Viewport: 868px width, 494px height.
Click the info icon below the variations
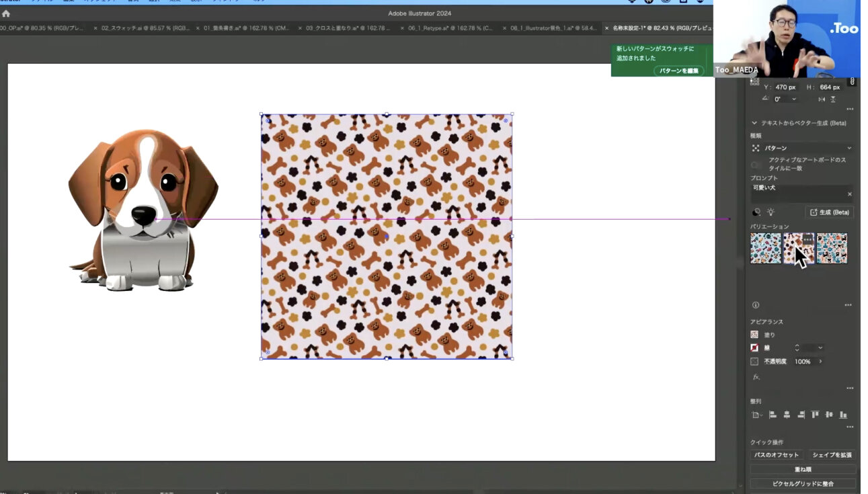[x=755, y=305]
